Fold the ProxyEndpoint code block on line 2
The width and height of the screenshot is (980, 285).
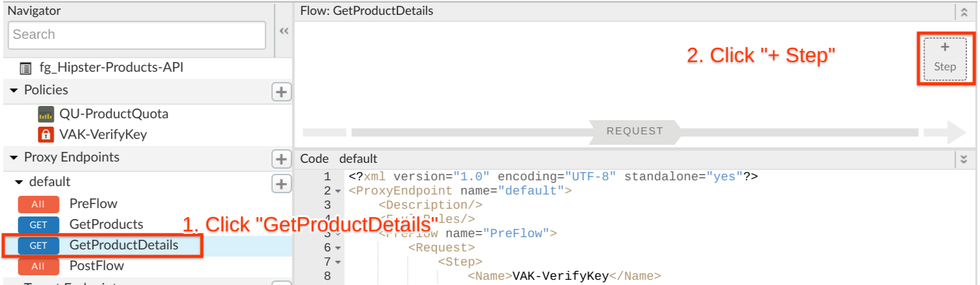coord(337,191)
